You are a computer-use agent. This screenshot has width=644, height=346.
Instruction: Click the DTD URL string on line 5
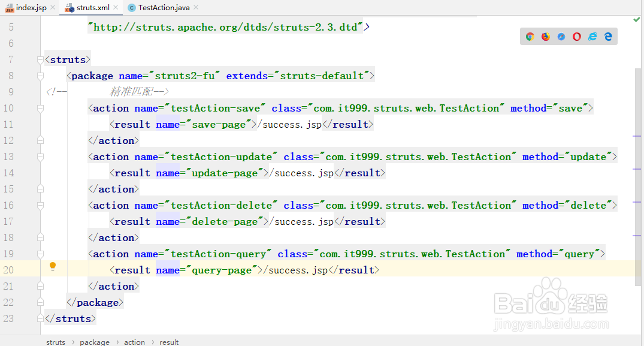pos(225,27)
